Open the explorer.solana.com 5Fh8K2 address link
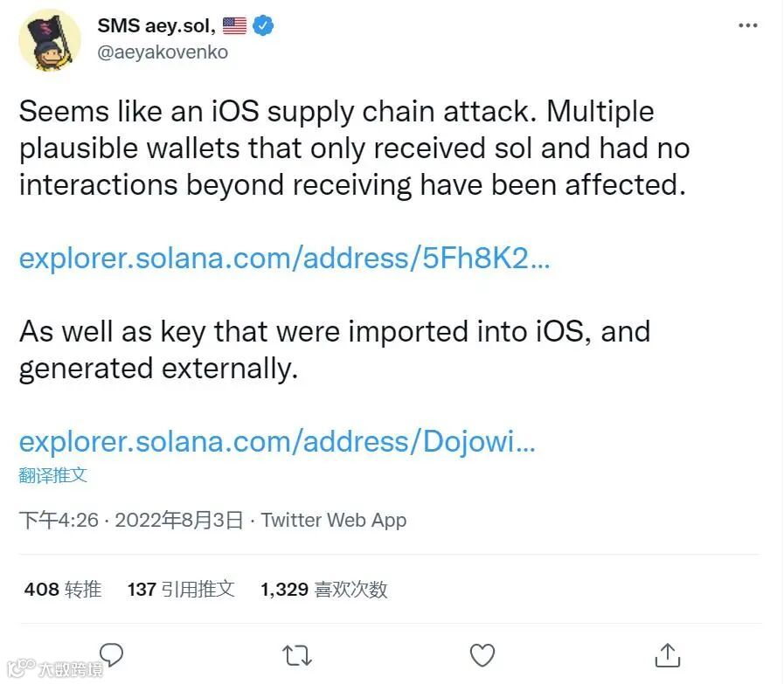Image resolution: width=784 pixels, height=684 pixels. pyautogui.click(x=284, y=259)
